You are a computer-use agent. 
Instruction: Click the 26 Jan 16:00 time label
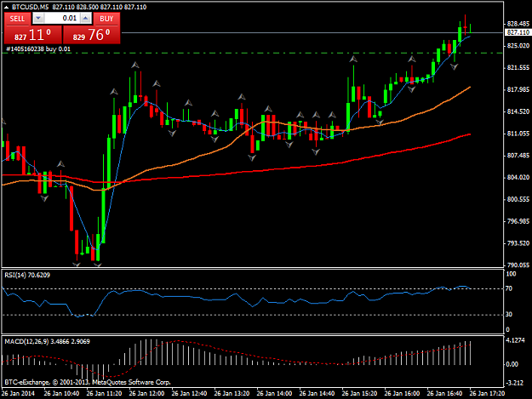402,393
